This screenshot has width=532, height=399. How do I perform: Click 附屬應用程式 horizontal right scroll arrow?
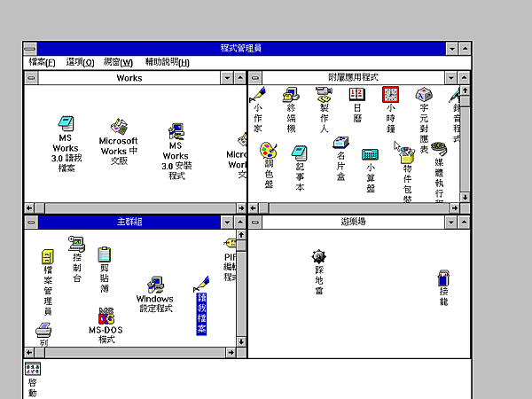coord(455,208)
